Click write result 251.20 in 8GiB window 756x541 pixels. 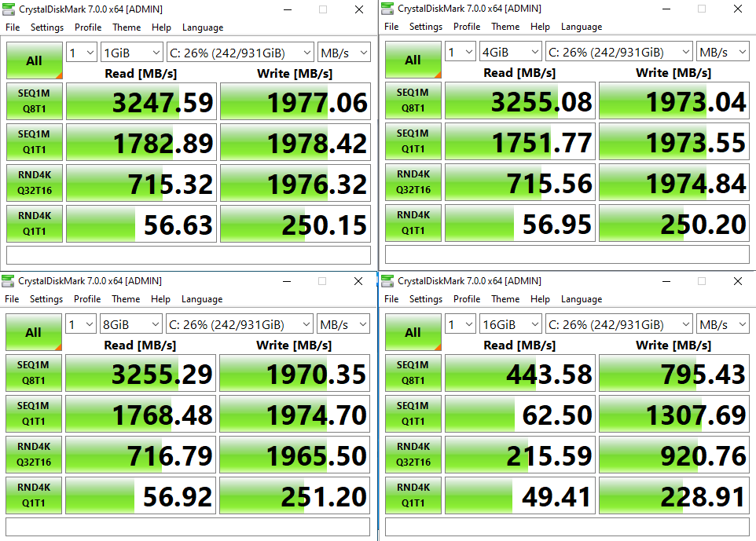pos(295,495)
